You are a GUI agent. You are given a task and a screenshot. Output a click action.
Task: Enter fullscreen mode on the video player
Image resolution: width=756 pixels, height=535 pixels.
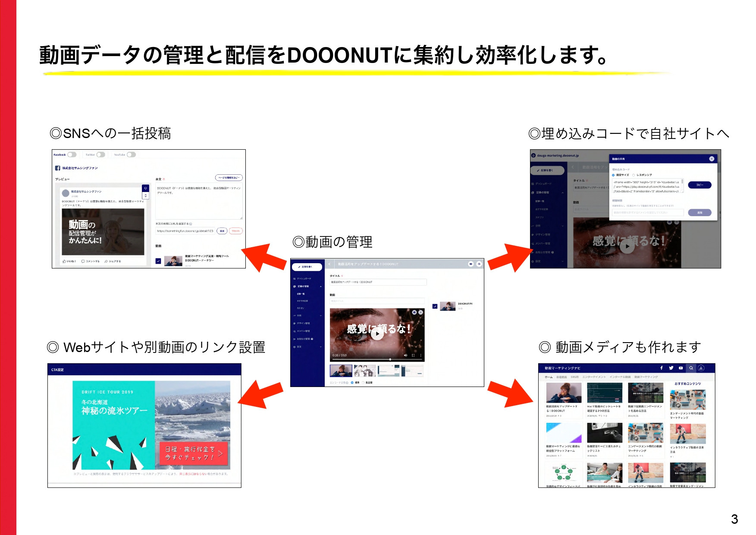pyautogui.click(x=413, y=355)
